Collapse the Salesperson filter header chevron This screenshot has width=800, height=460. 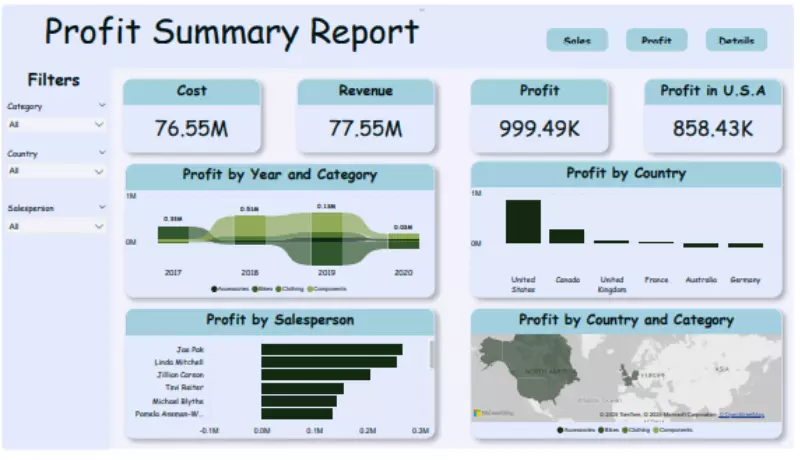[102, 207]
